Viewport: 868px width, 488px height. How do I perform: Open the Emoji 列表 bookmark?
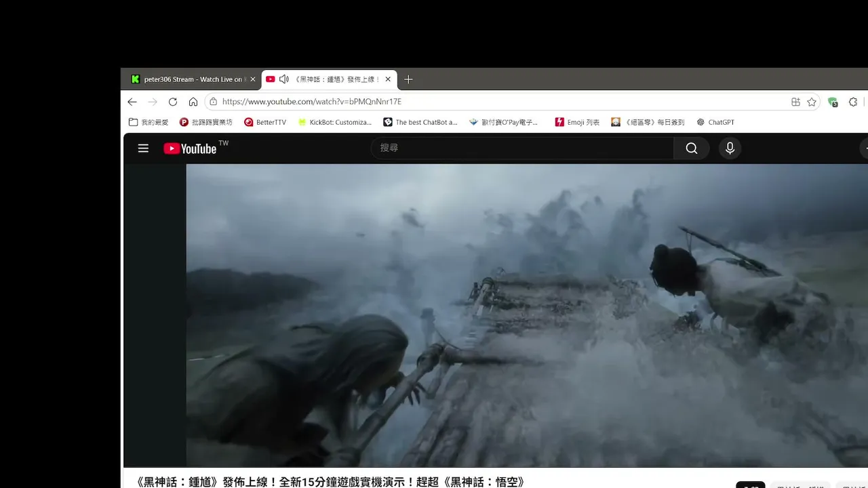click(x=577, y=122)
